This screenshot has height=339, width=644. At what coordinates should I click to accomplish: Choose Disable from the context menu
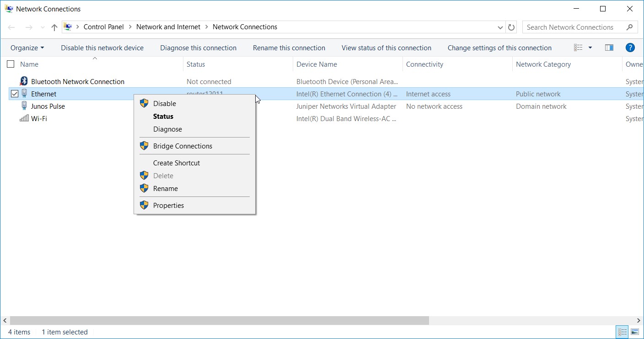pyautogui.click(x=194, y=103)
